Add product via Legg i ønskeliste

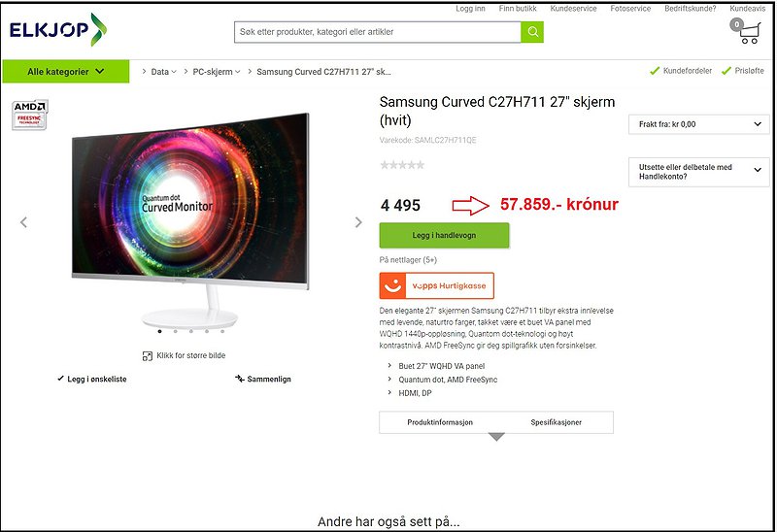(92, 379)
